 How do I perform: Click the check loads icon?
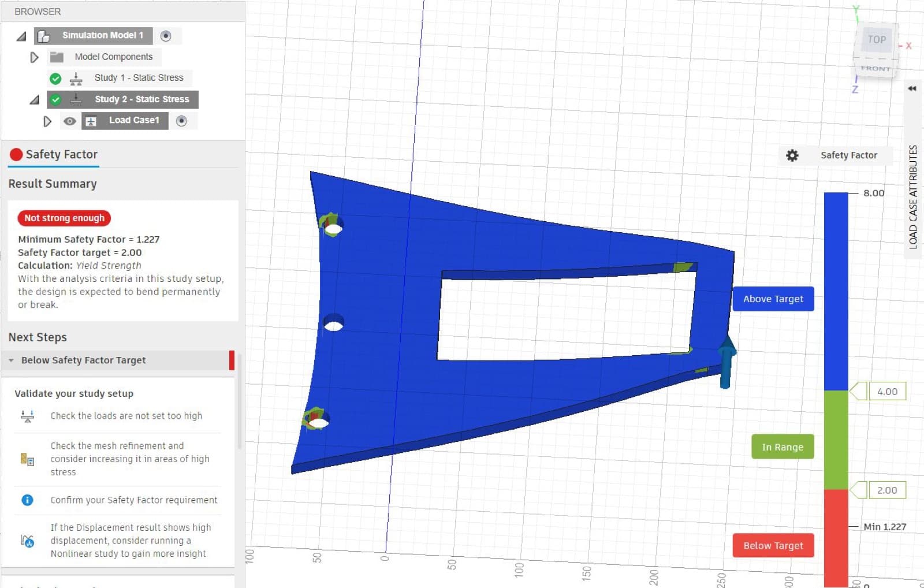(27, 416)
